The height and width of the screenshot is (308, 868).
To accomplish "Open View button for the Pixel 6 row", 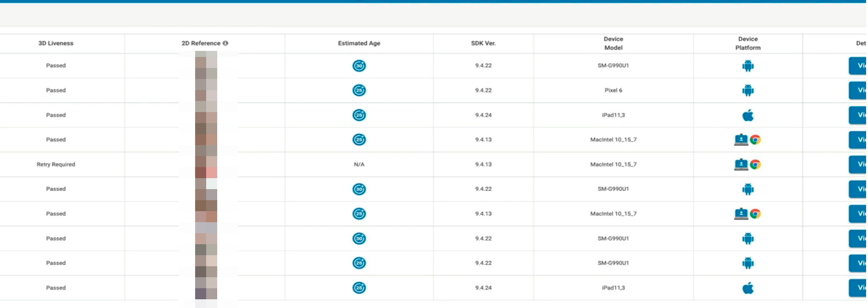I will [x=858, y=90].
